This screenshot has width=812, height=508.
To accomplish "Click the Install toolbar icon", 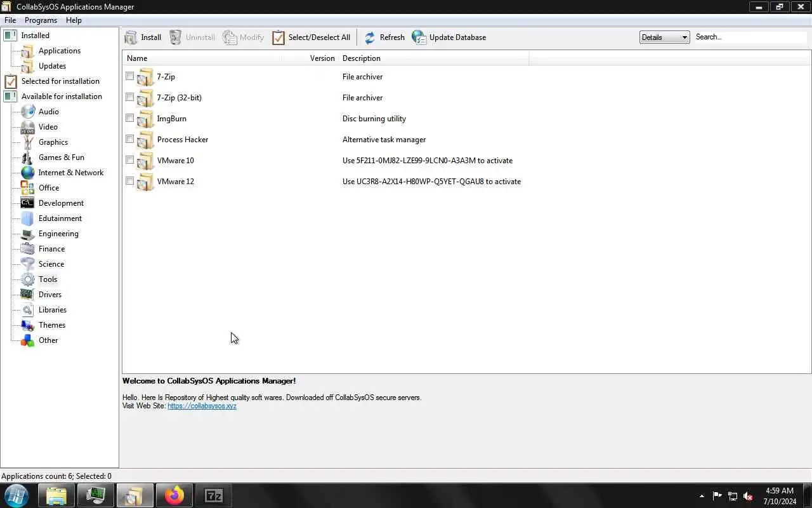I will click(131, 37).
